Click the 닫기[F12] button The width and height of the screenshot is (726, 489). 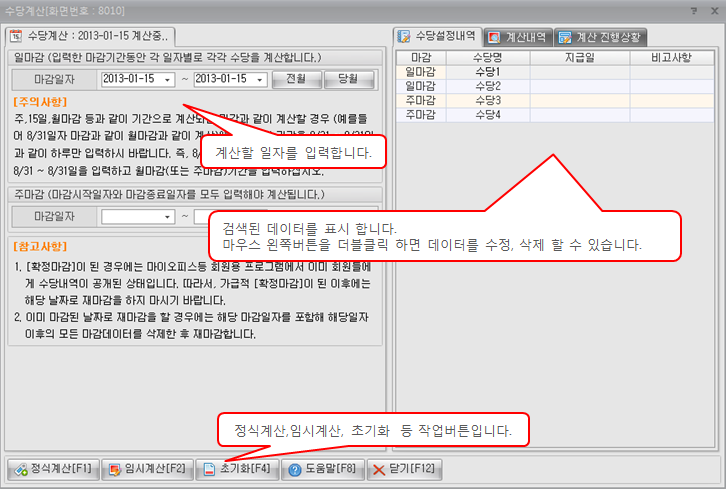404,470
